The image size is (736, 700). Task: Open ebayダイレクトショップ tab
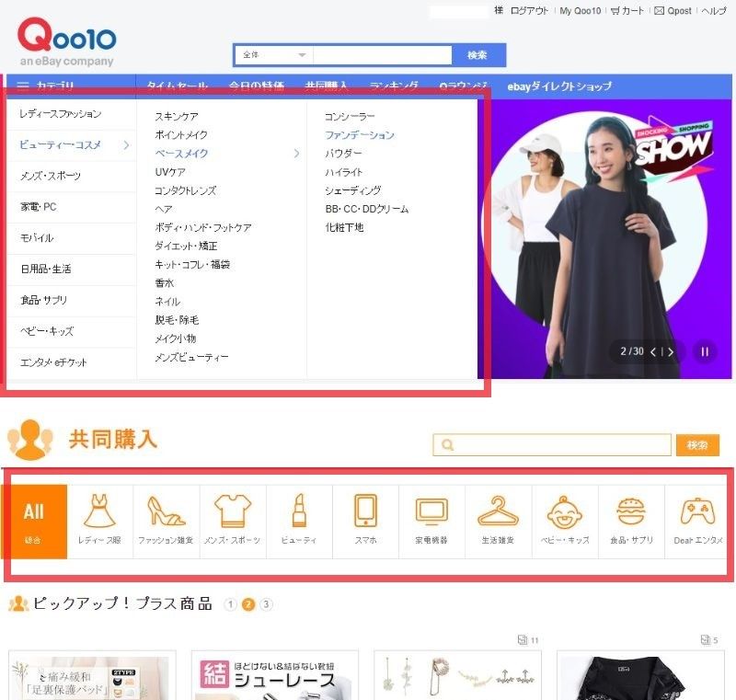[559, 86]
